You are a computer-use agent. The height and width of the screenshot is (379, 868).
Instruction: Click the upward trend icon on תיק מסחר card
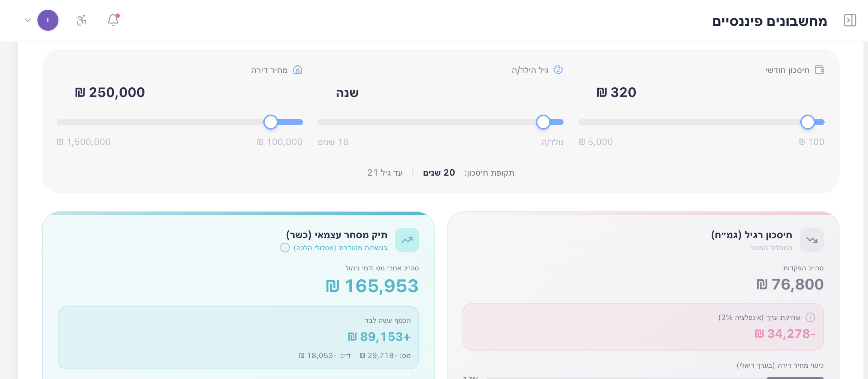(407, 240)
